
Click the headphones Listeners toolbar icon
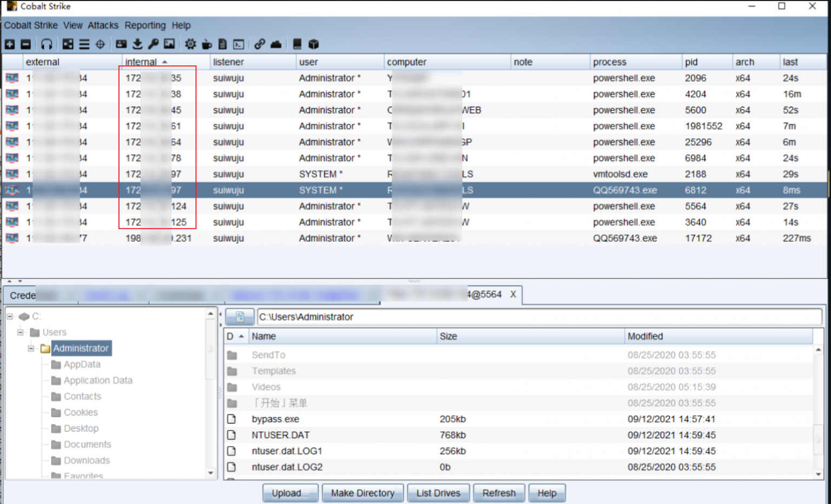tap(47, 44)
